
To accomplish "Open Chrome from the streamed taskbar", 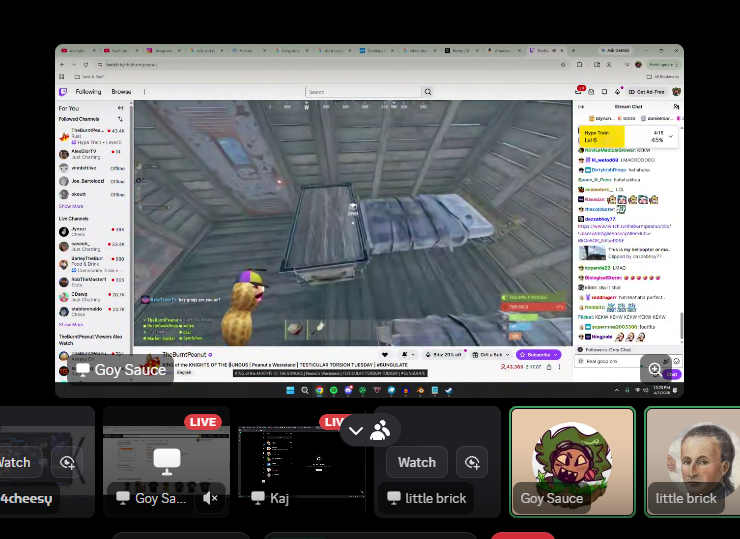I will pos(320,390).
